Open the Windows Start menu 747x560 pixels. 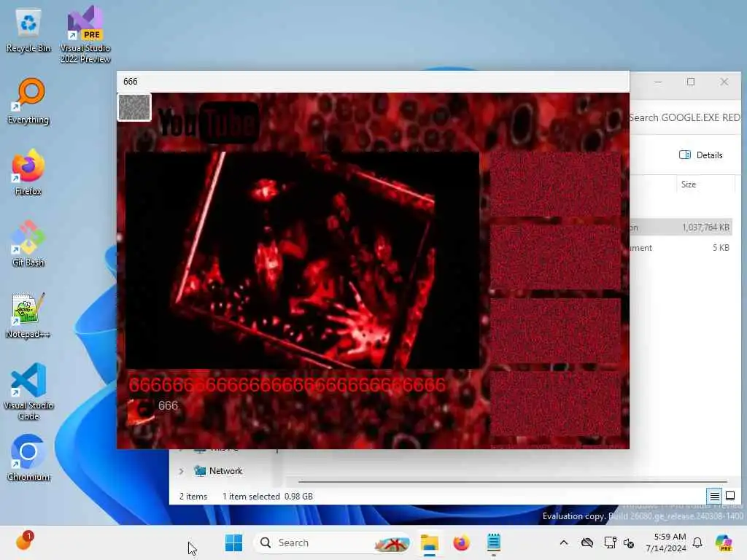233,542
